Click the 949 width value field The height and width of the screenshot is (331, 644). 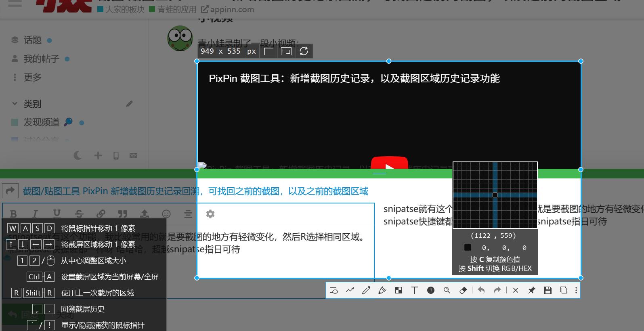point(207,51)
